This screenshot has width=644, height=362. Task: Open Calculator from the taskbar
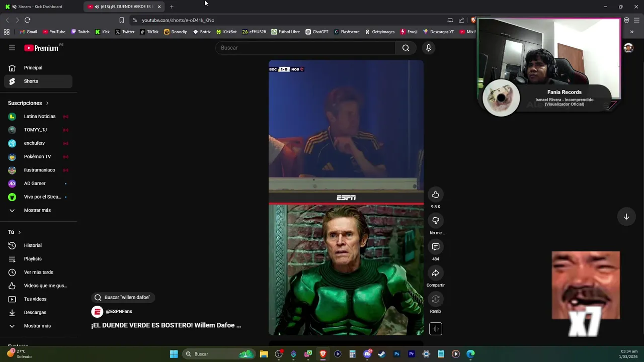[352, 354]
